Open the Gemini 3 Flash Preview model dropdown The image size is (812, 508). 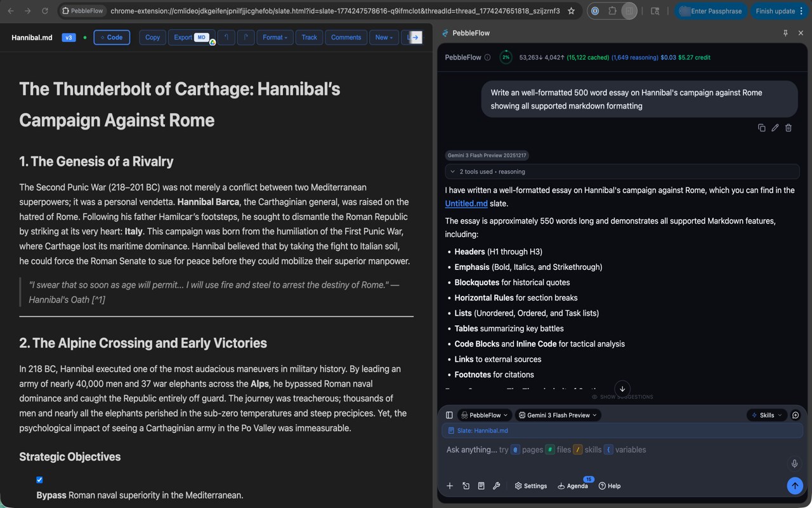tap(558, 415)
